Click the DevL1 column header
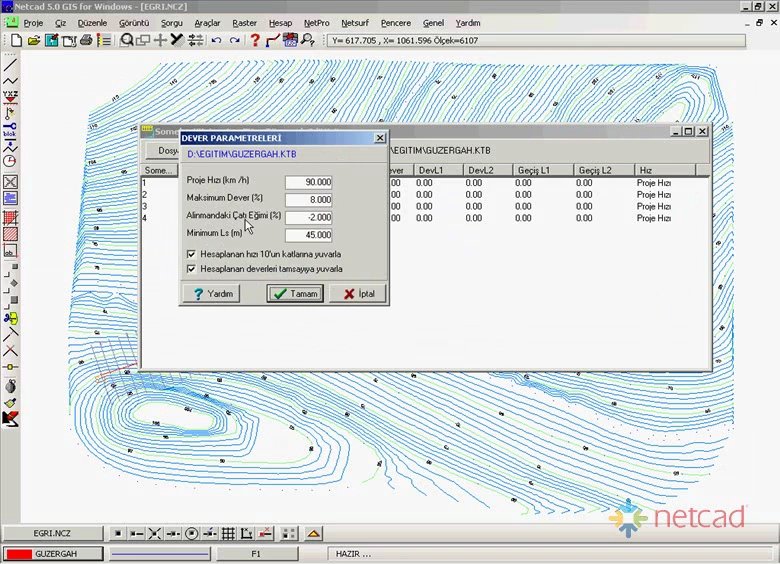Image resolution: width=780 pixels, height=564 pixels. tap(438, 170)
